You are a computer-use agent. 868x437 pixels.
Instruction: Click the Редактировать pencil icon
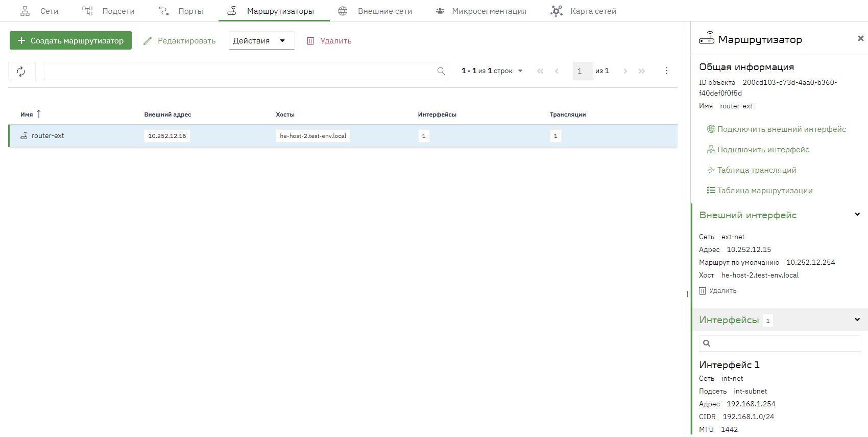coord(148,41)
